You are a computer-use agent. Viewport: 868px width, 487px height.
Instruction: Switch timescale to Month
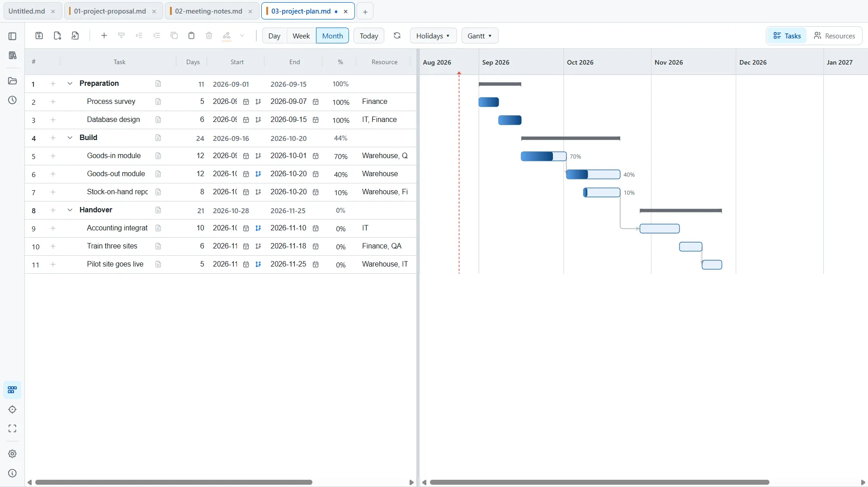(x=332, y=36)
